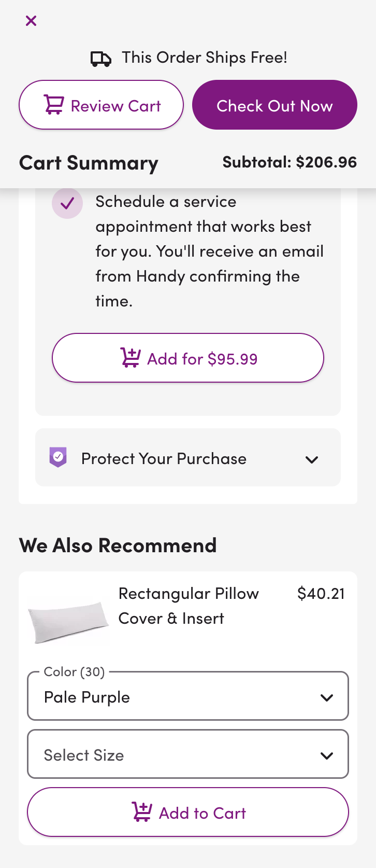Viewport: 376px width, 868px height.
Task: Click the Protect Your Purchase label
Action: (x=164, y=459)
